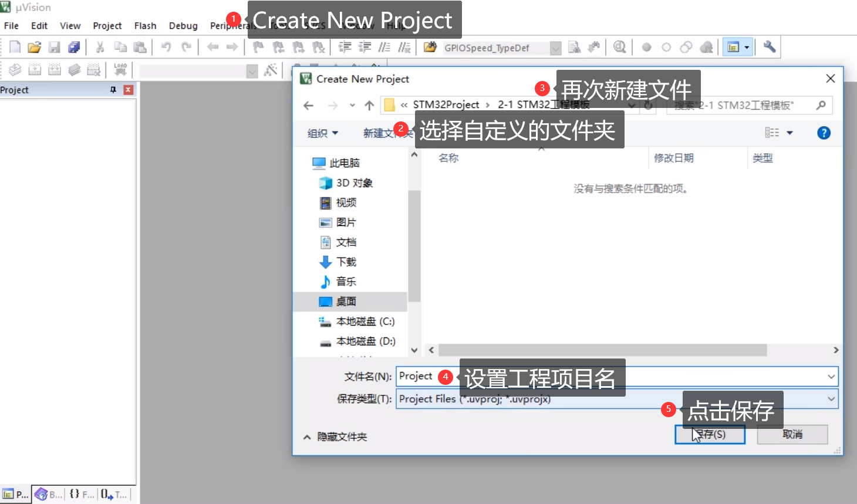Image resolution: width=857 pixels, height=504 pixels.
Task: Click the Copy toolbar icon
Action: (120, 48)
